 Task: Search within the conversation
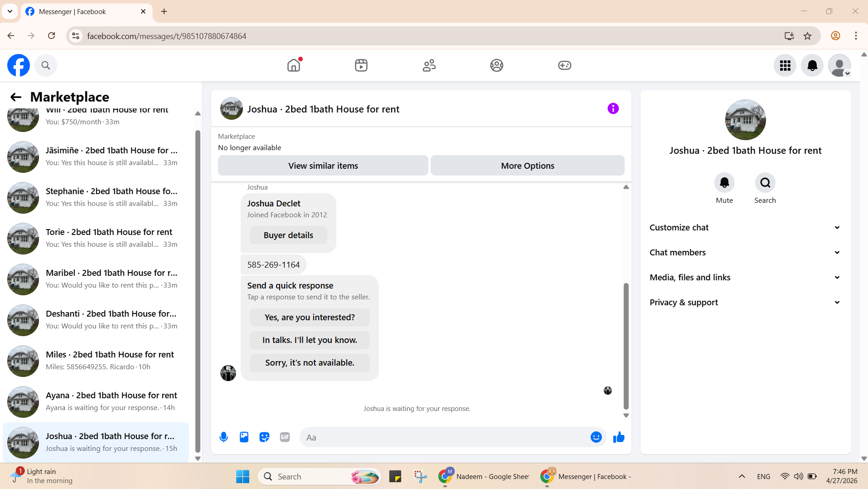coord(765,183)
